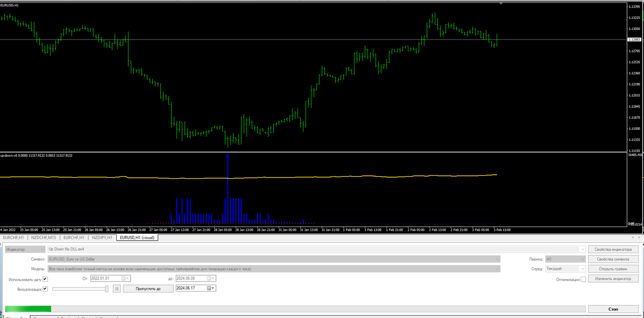644x318 pixels.
Task: Pause the visual test playback
Action: [x=117, y=289]
